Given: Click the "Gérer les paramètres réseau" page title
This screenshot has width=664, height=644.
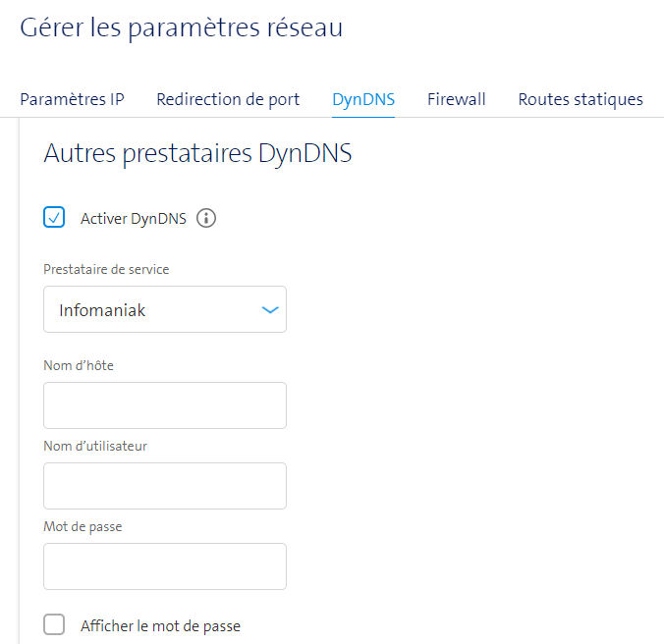Looking at the screenshot, I should tap(182, 27).
